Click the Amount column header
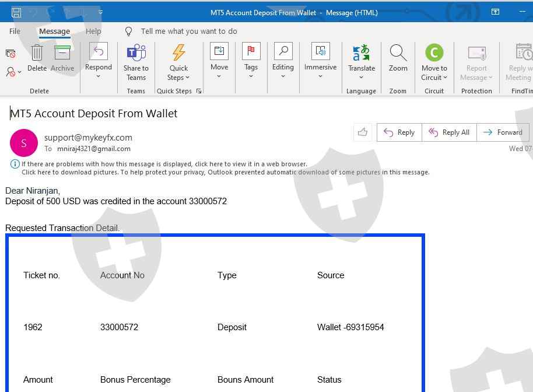Viewport: 533px width, 392px height. tap(38, 380)
